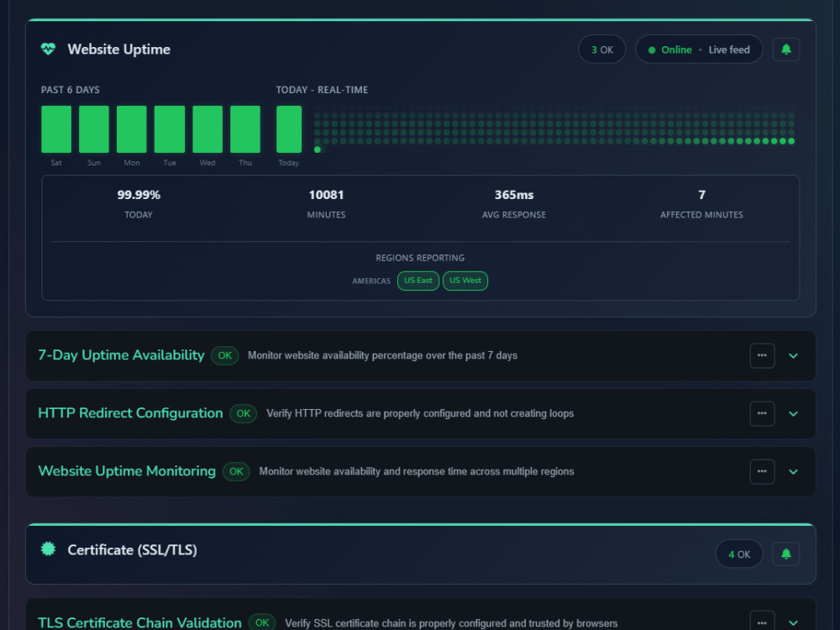Click the TODAY - REAL-TIME heading
The width and height of the screenshot is (840, 630).
click(x=322, y=90)
